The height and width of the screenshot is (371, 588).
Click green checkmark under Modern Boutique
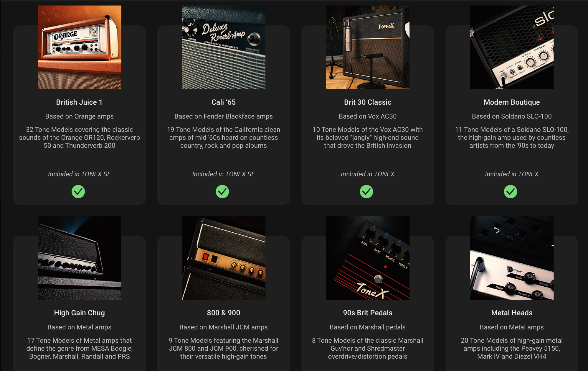click(x=511, y=192)
